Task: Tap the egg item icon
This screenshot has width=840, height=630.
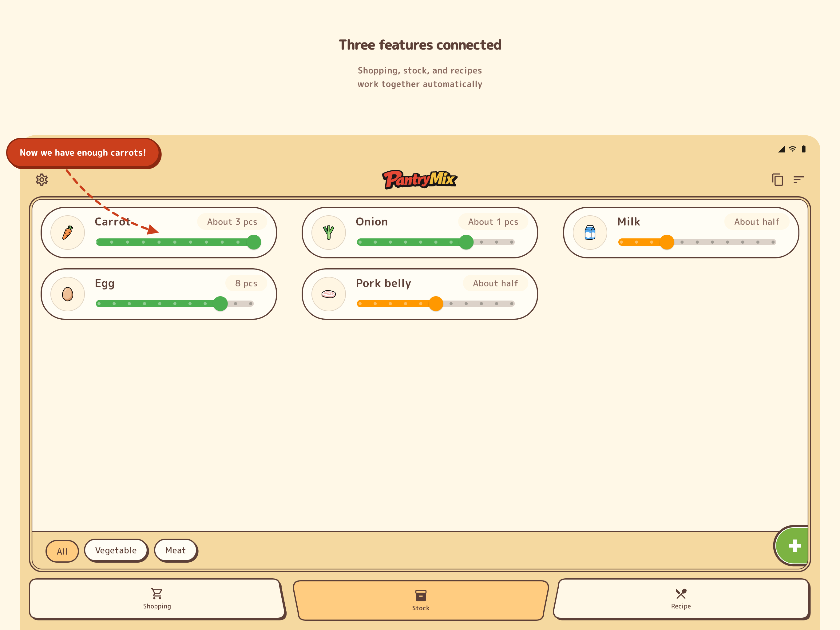Action: 68,294
